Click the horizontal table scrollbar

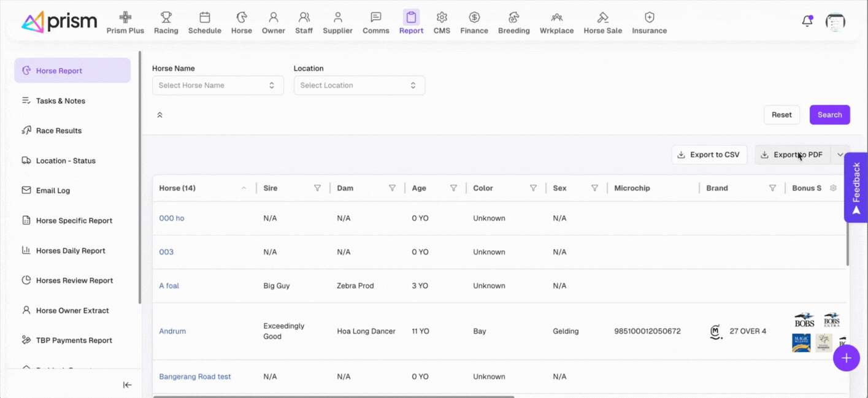point(333,396)
